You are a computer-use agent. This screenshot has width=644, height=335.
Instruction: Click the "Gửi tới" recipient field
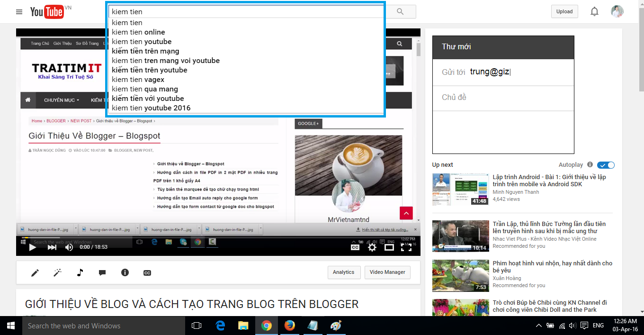503,72
